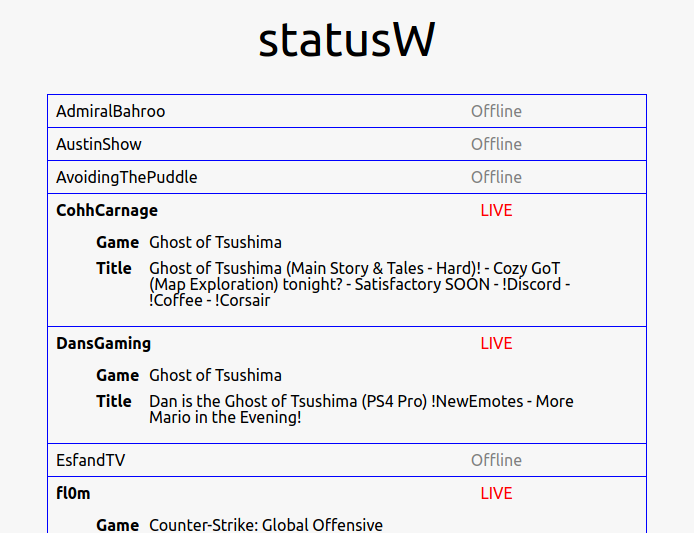Select the AustinShow channel name
Image resolution: width=694 pixels, height=533 pixels.
pyautogui.click(x=99, y=144)
